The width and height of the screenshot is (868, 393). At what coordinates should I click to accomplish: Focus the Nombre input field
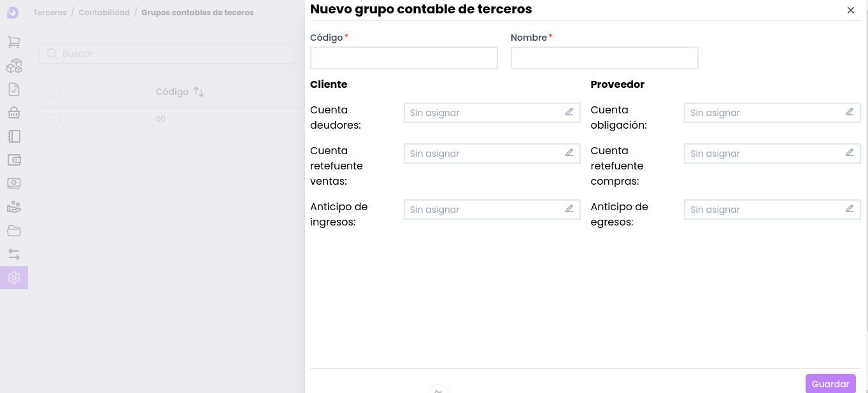(x=604, y=58)
